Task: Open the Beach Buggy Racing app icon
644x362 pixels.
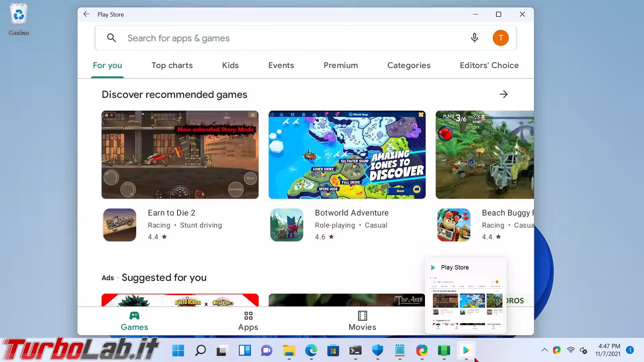Action: tap(454, 225)
